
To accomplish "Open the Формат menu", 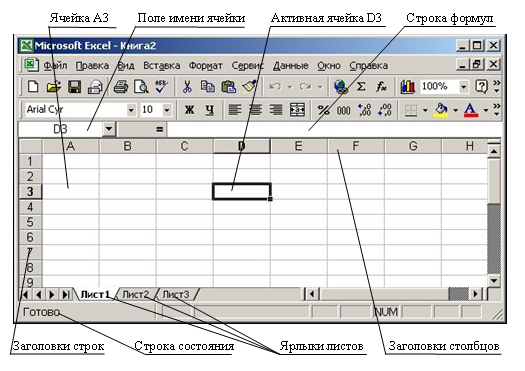I will tap(206, 66).
